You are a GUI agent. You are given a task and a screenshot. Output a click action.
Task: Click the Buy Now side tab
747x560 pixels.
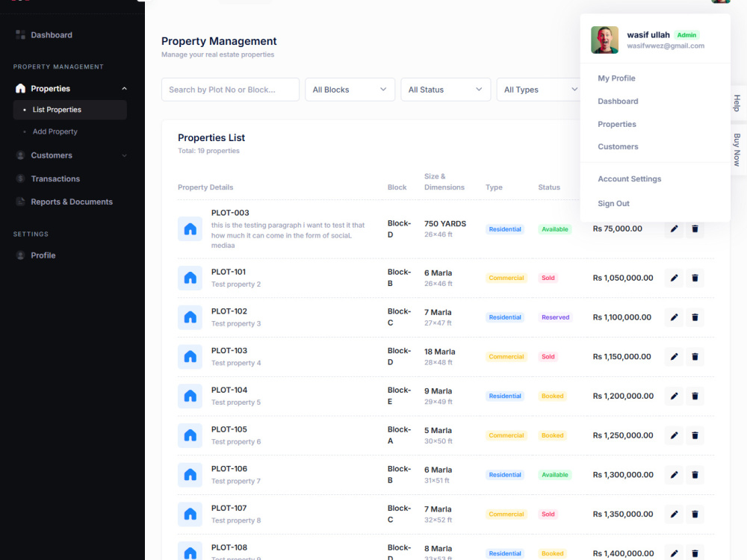click(x=737, y=149)
